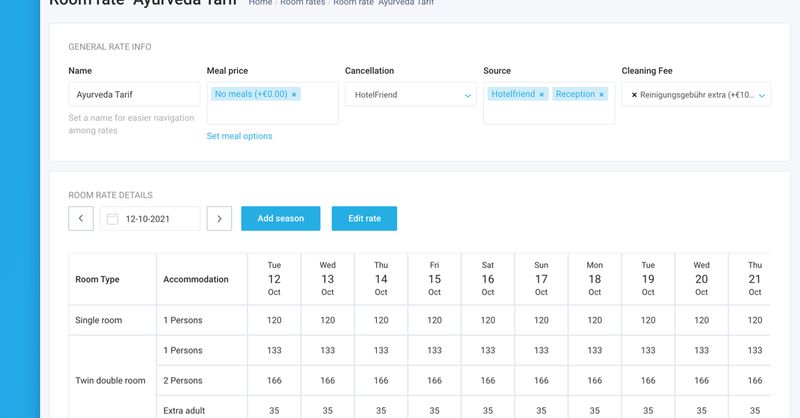Navigate to Room rates breadcrumb
Screen dimensions: 800x418
pos(302,3)
